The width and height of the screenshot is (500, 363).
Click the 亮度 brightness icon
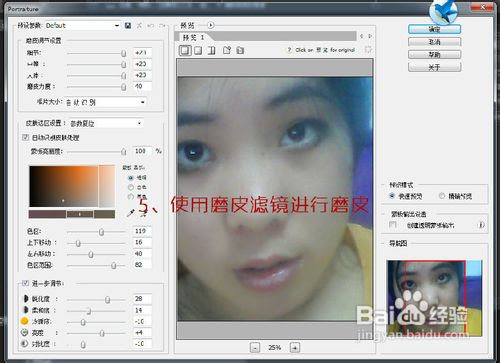point(24,332)
